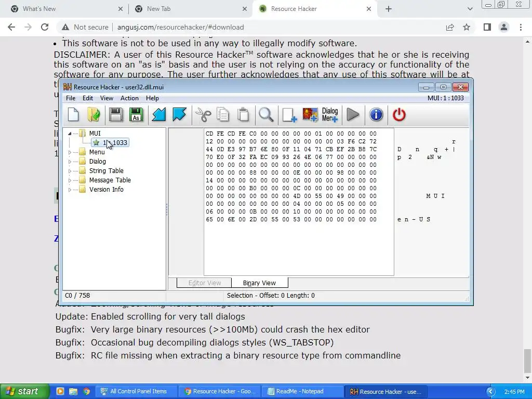The height and width of the screenshot is (399, 532).
Task: Select the Version Info folder label
Action: (106, 189)
